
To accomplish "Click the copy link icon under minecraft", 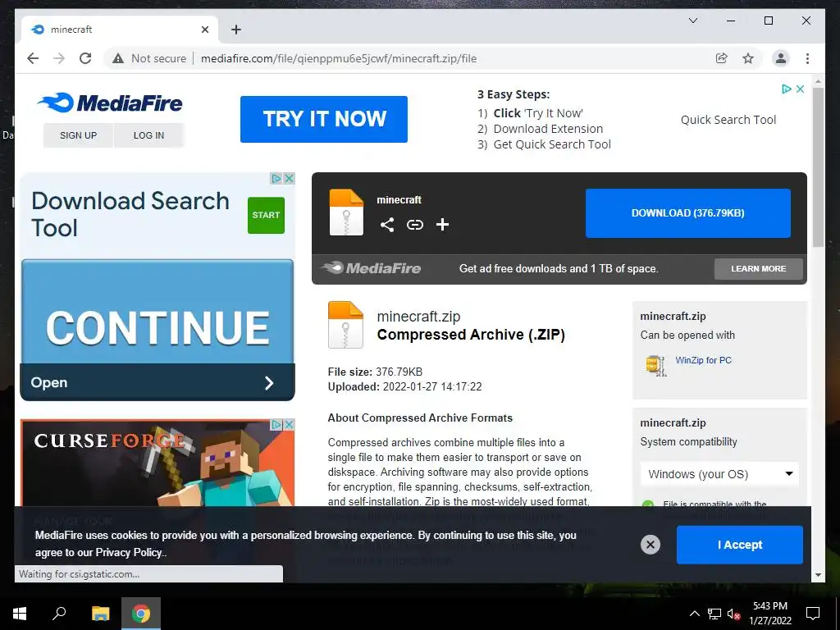I will [414, 225].
